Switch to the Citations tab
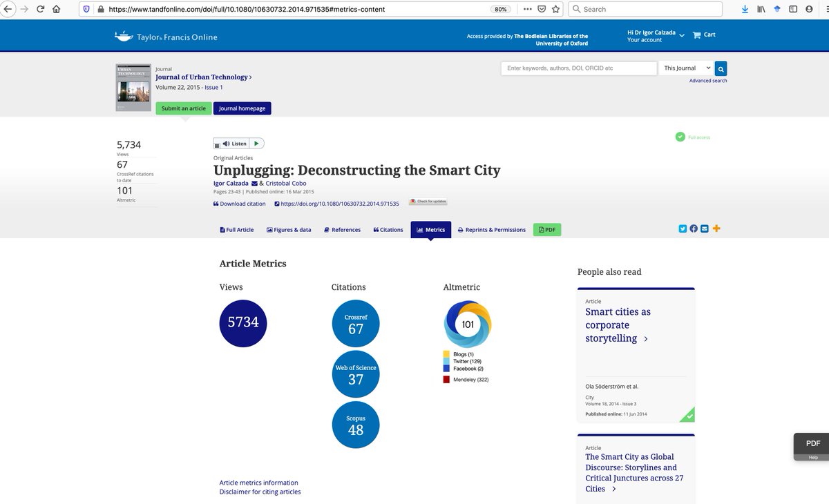Viewport: 829px width, 504px height. (388, 230)
